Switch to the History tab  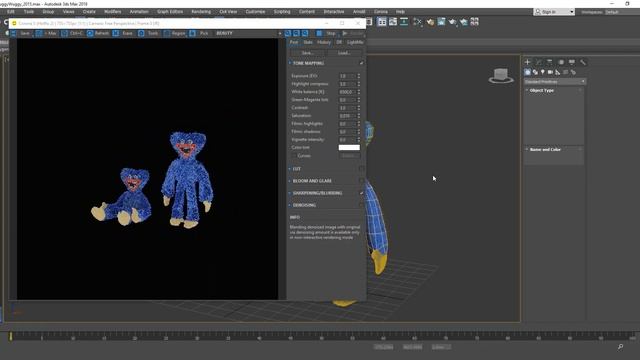(324, 42)
